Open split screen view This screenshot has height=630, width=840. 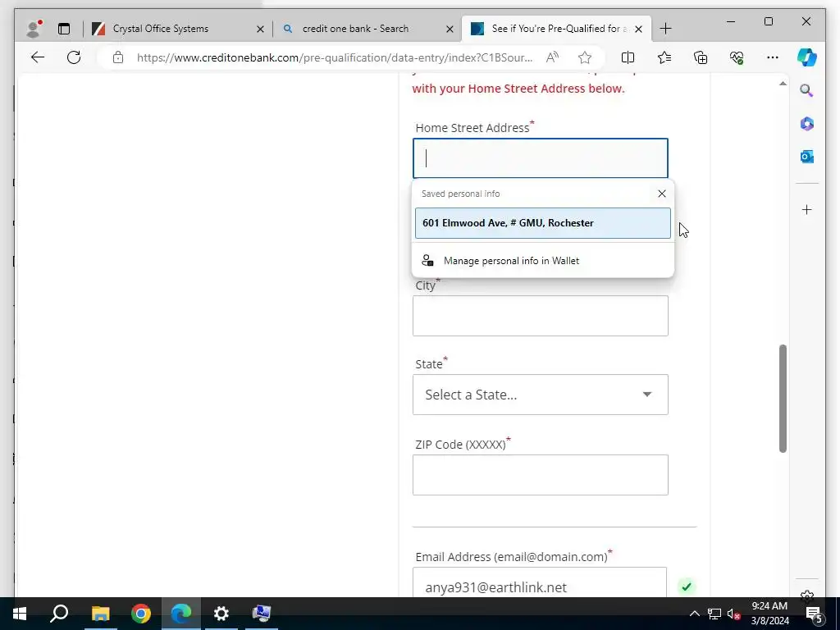[x=628, y=57]
